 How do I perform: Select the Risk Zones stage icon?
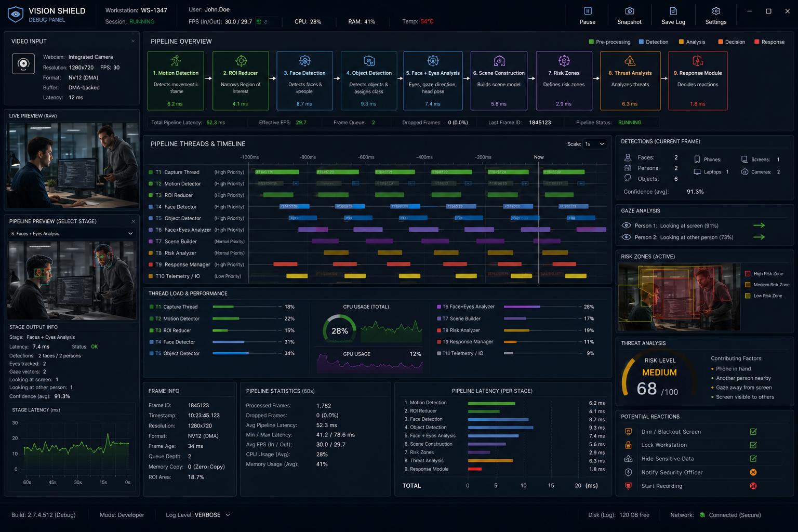tap(564, 61)
